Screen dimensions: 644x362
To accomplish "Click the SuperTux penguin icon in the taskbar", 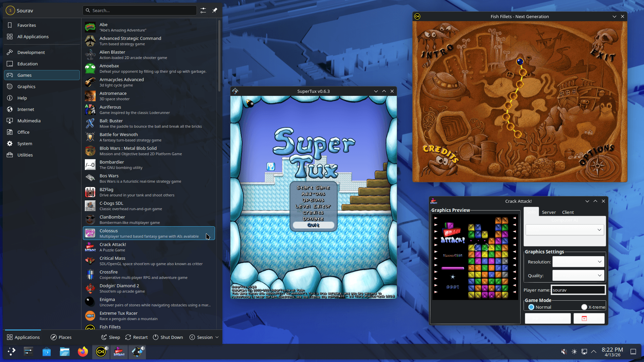I will pos(137,352).
